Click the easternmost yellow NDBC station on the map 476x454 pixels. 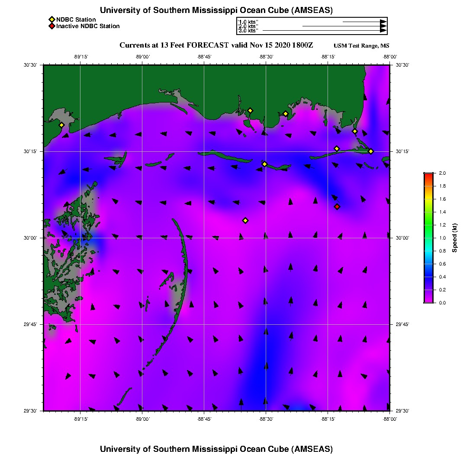tap(371, 151)
